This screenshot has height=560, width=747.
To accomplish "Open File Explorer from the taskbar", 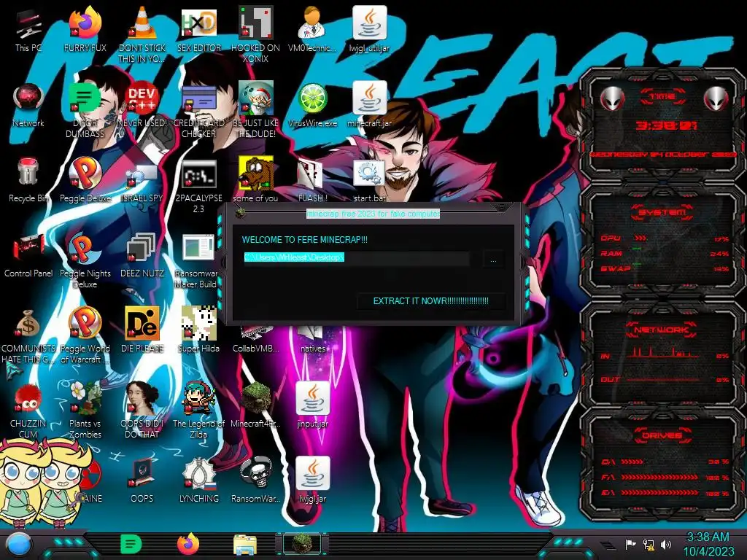I will click(245, 545).
